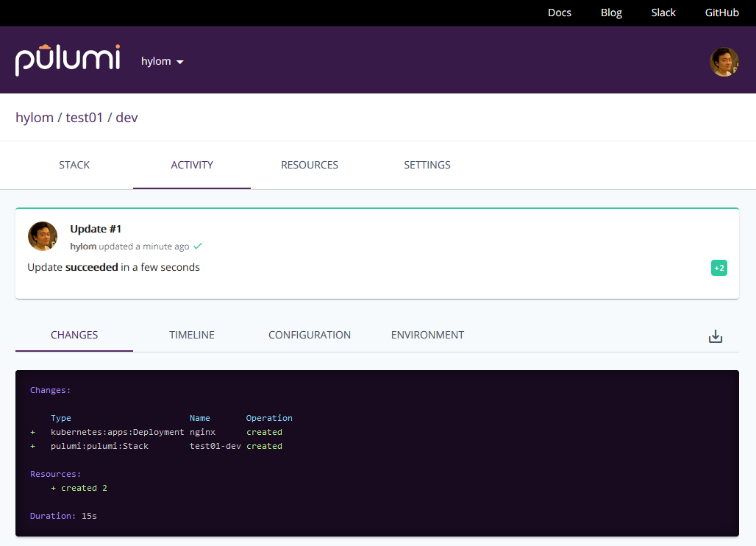Open the Blog link
The width and height of the screenshot is (756, 546).
coord(611,13)
